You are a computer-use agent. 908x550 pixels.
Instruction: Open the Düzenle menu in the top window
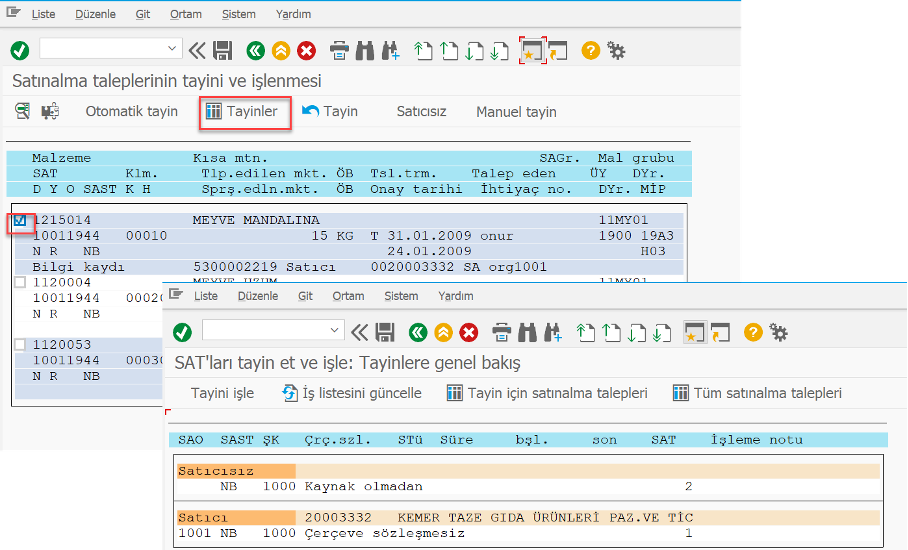pos(96,14)
